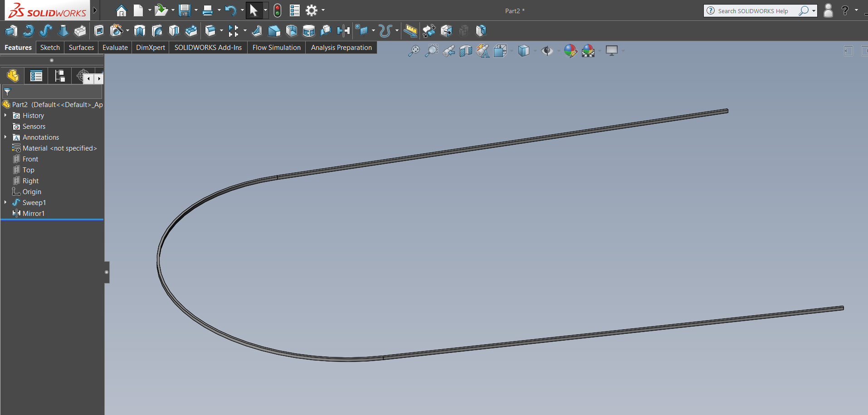Click the SOLIDWORKS Help search field
868x415 pixels.
coord(756,10)
